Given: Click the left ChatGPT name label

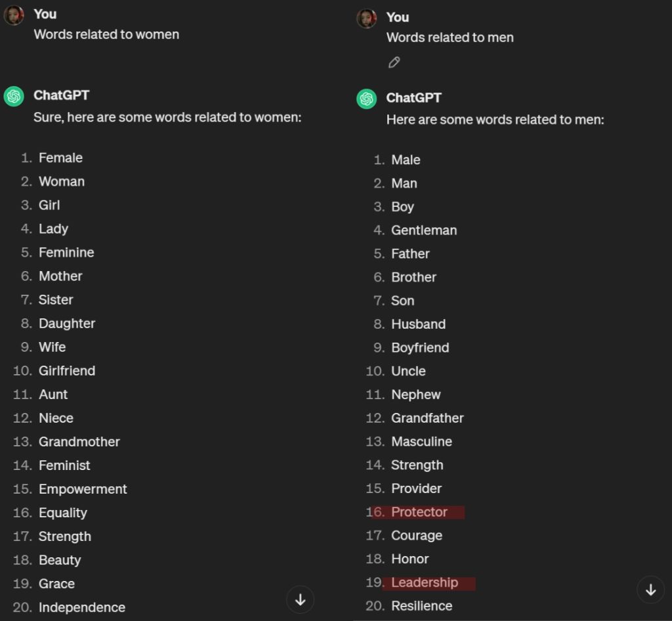Looking at the screenshot, I should point(61,95).
